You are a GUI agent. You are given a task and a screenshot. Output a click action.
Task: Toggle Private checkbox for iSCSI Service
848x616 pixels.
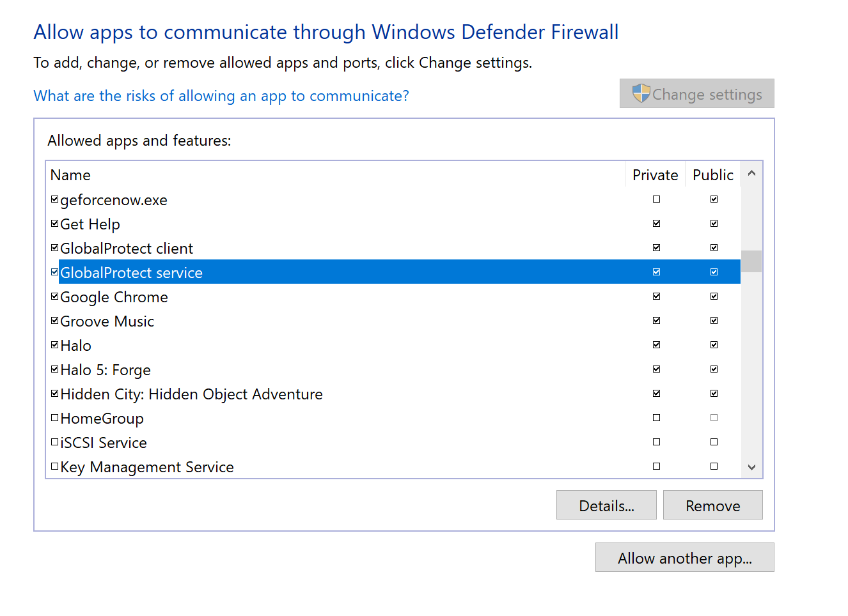[656, 442]
